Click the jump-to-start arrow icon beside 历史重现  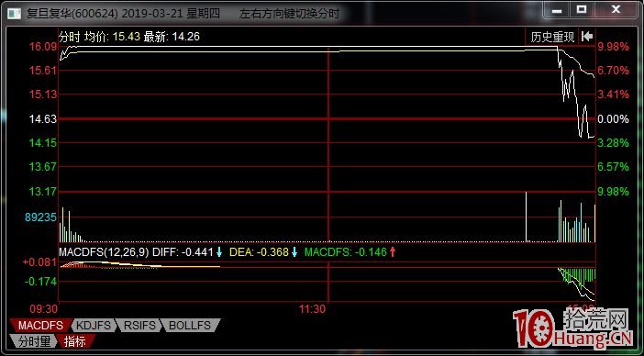click(x=587, y=37)
